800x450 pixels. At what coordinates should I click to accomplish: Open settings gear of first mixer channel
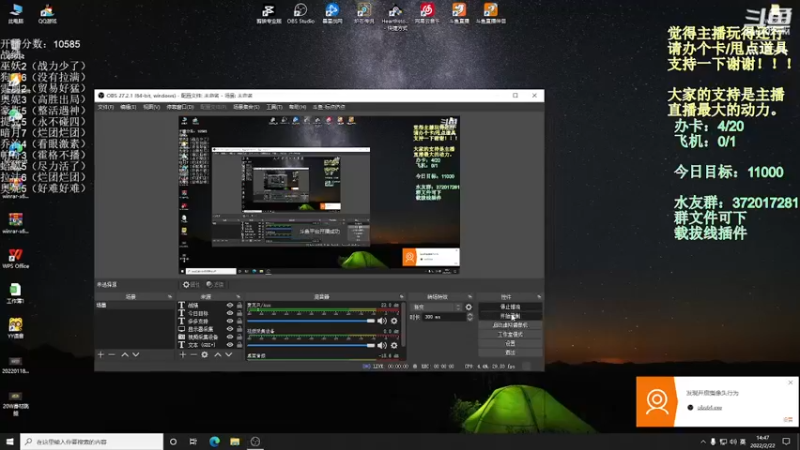[x=394, y=321]
